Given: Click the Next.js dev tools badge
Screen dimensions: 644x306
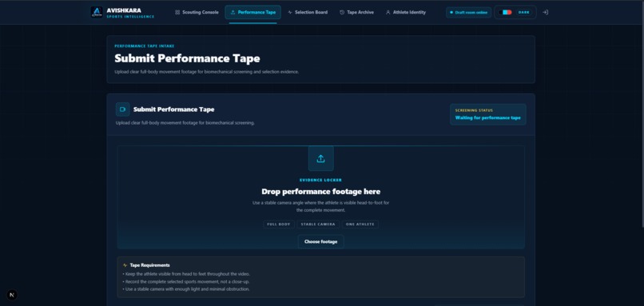Looking at the screenshot, I should pos(12,295).
